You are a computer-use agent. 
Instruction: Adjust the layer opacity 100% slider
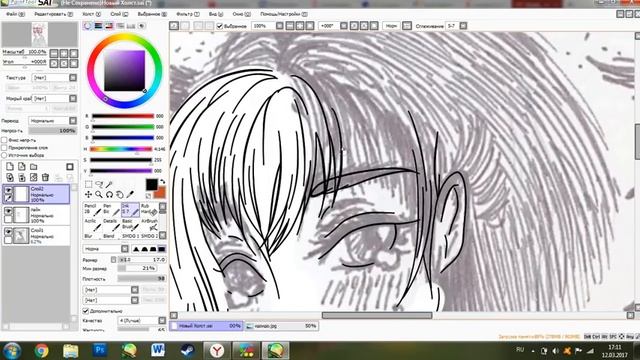pyautogui.click(x=53, y=131)
